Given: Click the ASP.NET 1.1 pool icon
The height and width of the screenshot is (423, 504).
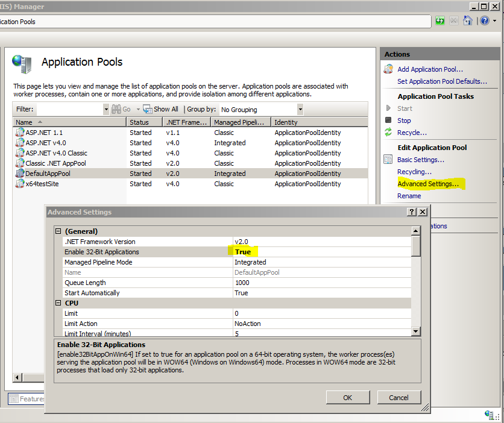Looking at the screenshot, I should point(20,133).
